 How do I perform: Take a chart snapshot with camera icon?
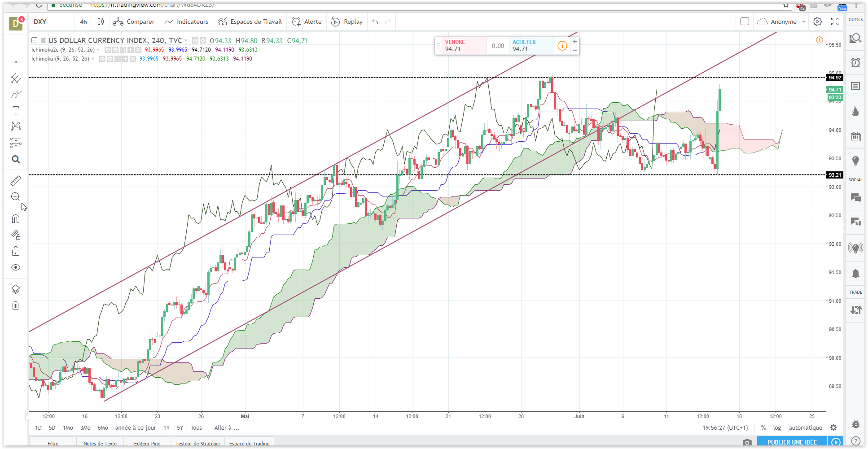click(x=747, y=442)
